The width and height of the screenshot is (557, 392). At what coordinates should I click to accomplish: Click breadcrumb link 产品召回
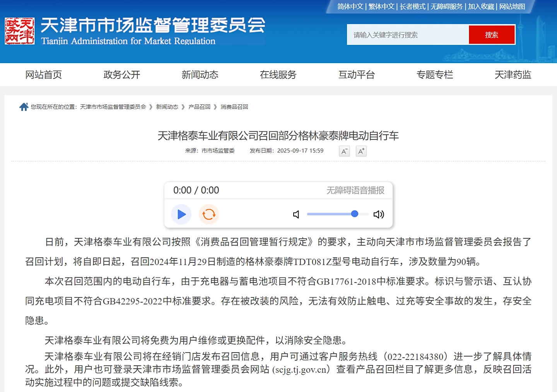point(199,107)
